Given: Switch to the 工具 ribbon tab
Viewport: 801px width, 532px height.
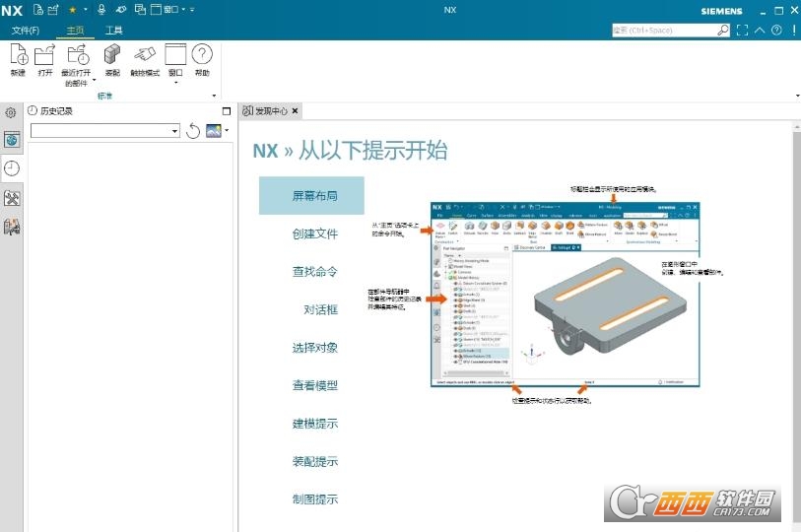Looking at the screenshot, I should (x=114, y=31).
